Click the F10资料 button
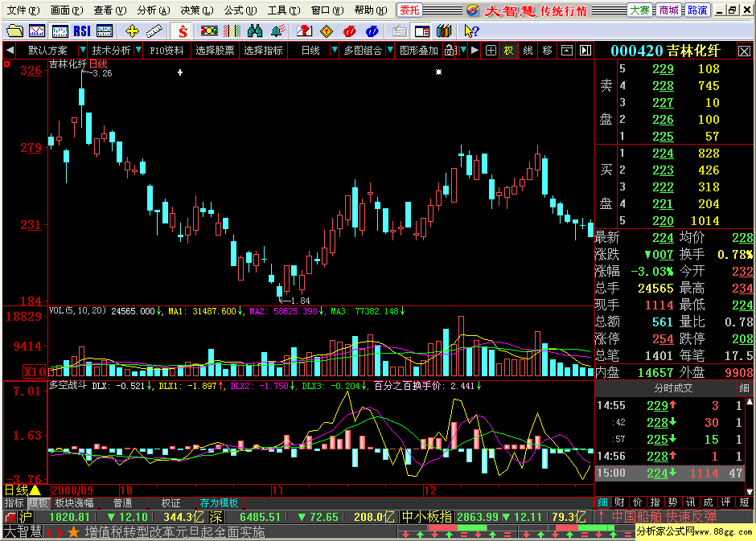 tap(166, 51)
